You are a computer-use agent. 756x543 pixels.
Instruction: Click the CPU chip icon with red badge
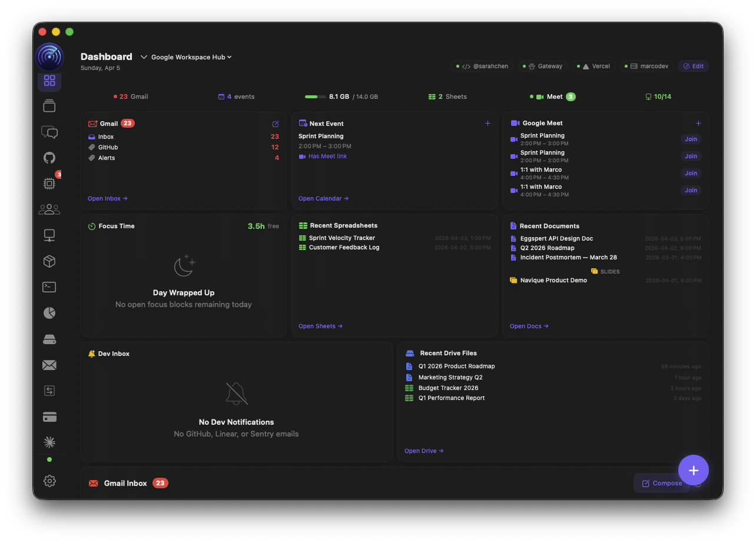(x=49, y=184)
